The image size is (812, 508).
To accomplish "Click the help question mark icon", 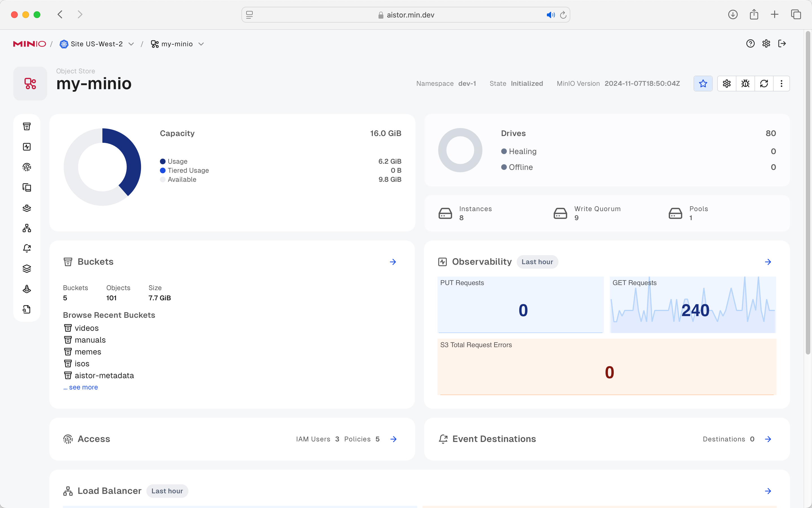I will (750, 44).
